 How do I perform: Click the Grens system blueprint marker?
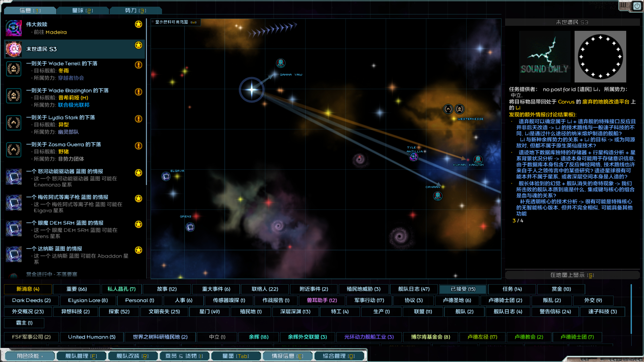[x=190, y=227]
